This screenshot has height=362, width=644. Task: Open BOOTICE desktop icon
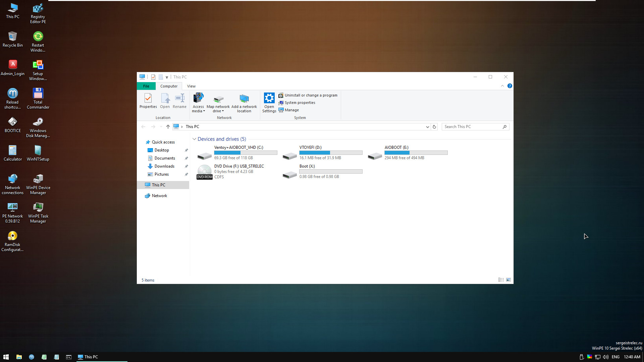point(13,125)
